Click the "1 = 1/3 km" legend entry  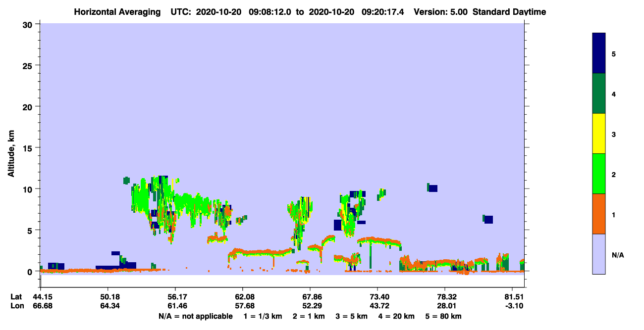pyautogui.click(x=263, y=316)
